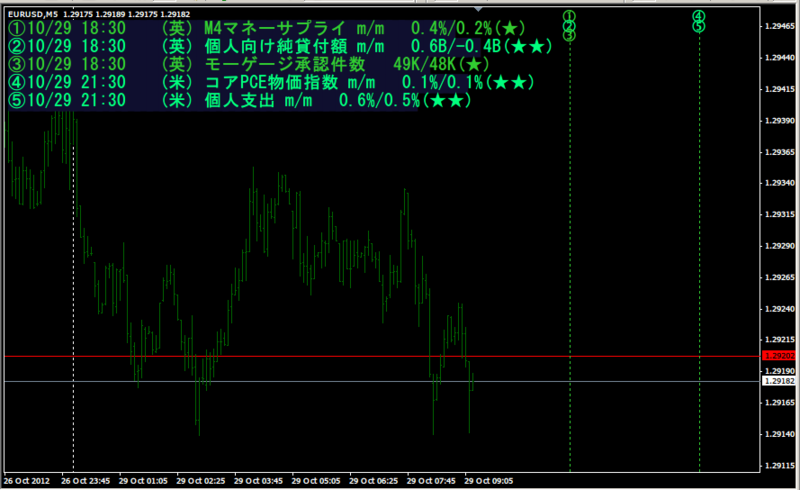The width and height of the screenshot is (800, 490).
Task: Click circled marker ③ above the dotted line
Action: (x=569, y=35)
